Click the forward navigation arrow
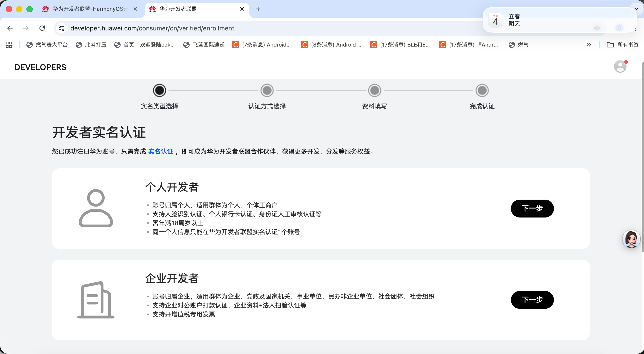Image resolution: width=644 pixels, height=354 pixels. click(26, 28)
